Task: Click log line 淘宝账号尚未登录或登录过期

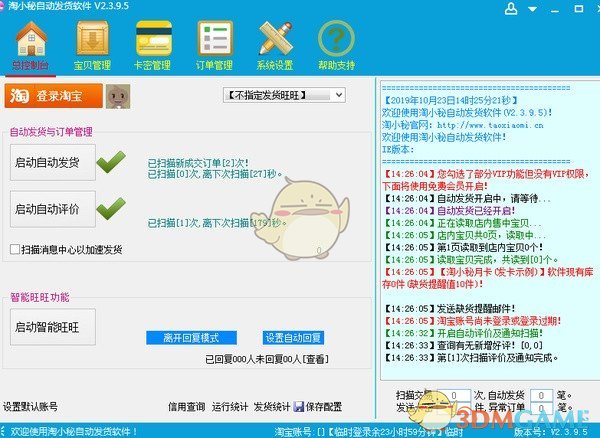Action: tap(472, 321)
